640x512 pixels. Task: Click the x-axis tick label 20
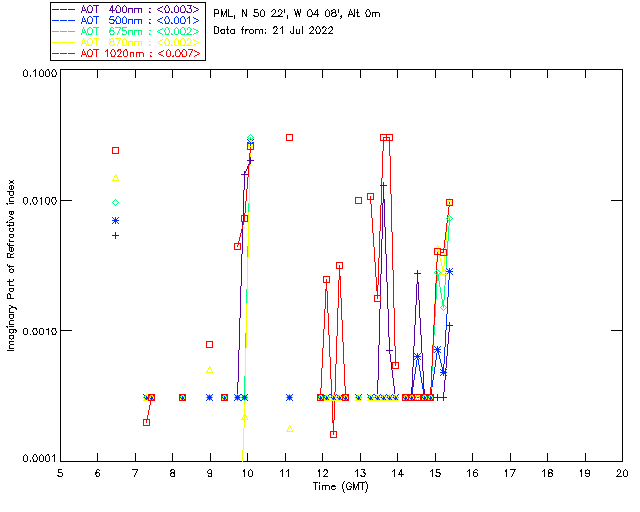click(x=622, y=473)
